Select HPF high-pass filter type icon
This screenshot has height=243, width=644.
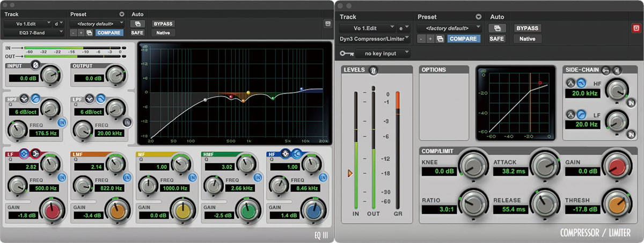click(35, 99)
